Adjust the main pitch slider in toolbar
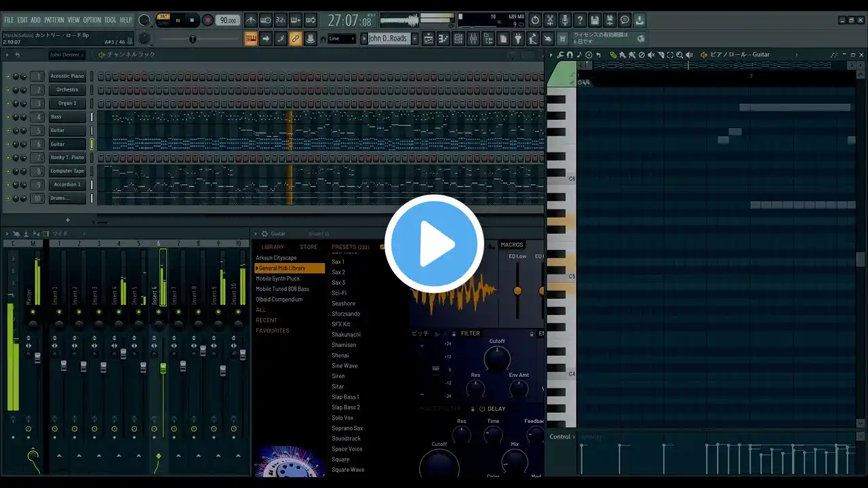The image size is (868, 488). coord(193,39)
